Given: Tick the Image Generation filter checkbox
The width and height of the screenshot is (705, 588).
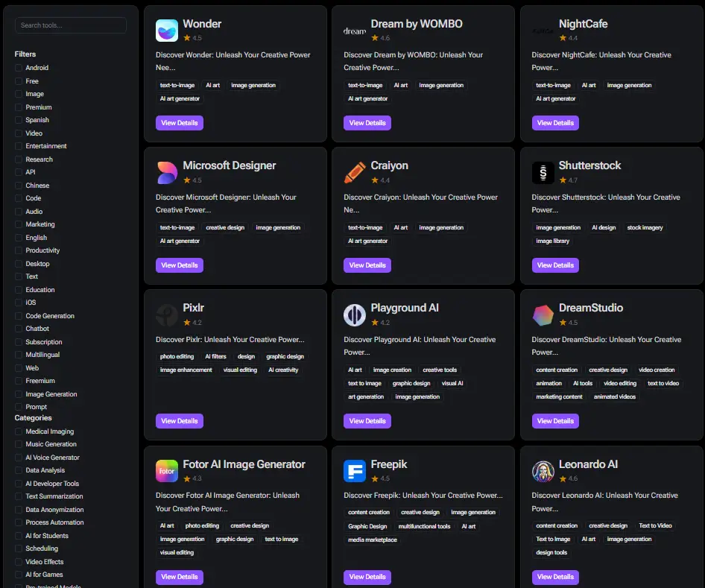Looking at the screenshot, I should click(x=19, y=394).
